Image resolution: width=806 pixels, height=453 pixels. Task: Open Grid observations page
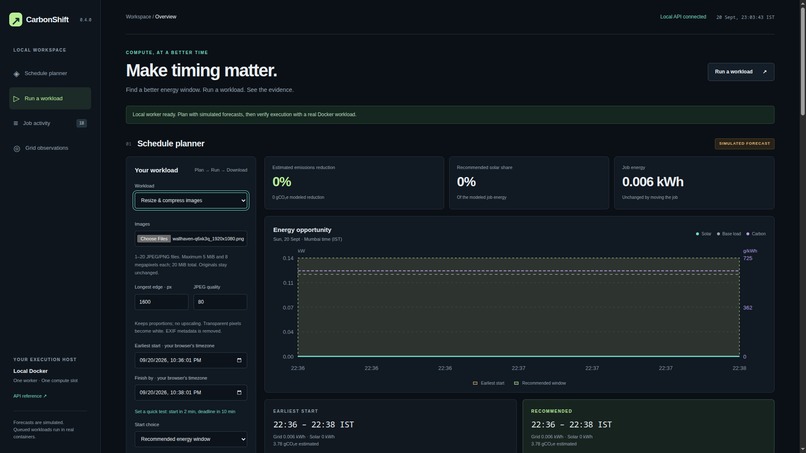point(50,148)
